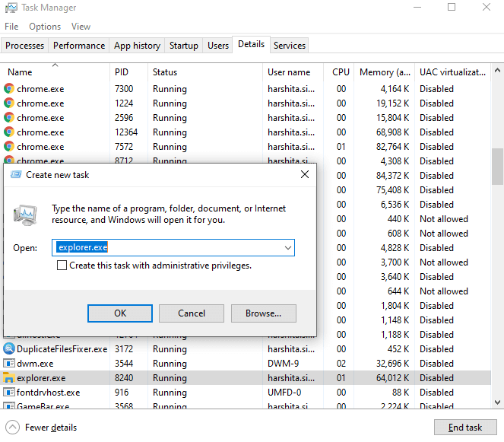The height and width of the screenshot is (442, 504).
Task: Click the explorer.exe folder icon in list
Action: (x=9, y=378)
